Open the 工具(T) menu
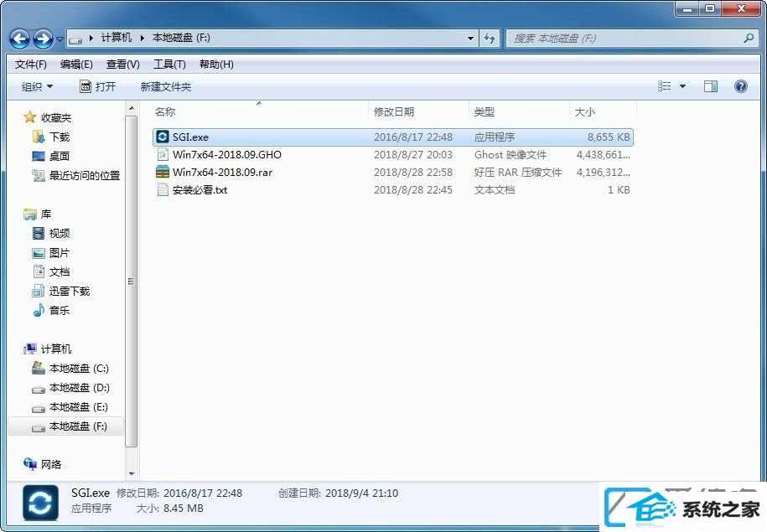Image resolution: width=767 pixels, height=532 pixels. click(x=169, y=64)
